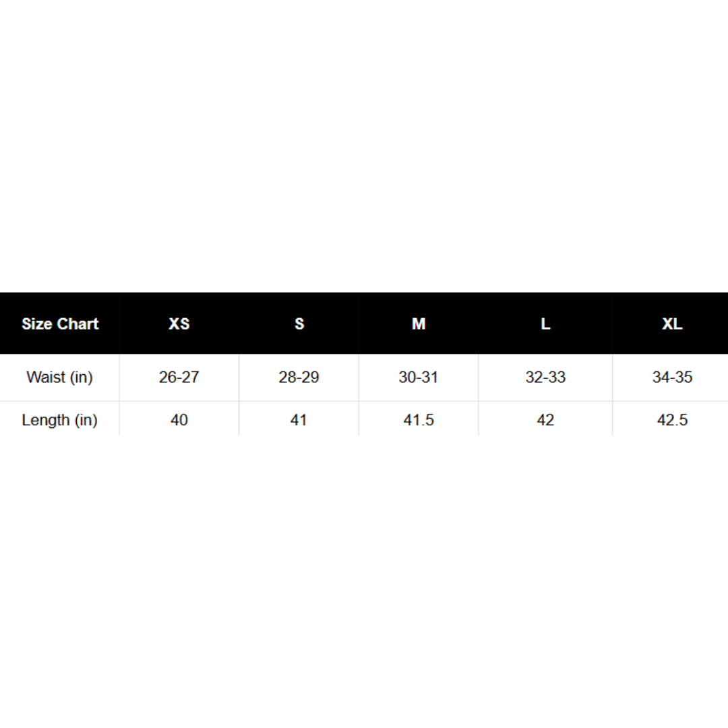Viewport: 728px width, 728px height.
Task: Click the 26-27 waist value
Action: point(179,377)
